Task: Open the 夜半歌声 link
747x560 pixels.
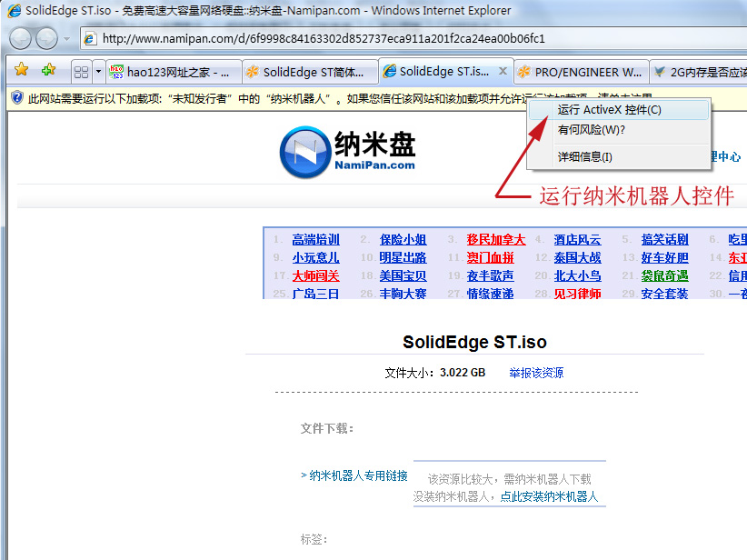Action: [x=490, y=275]
